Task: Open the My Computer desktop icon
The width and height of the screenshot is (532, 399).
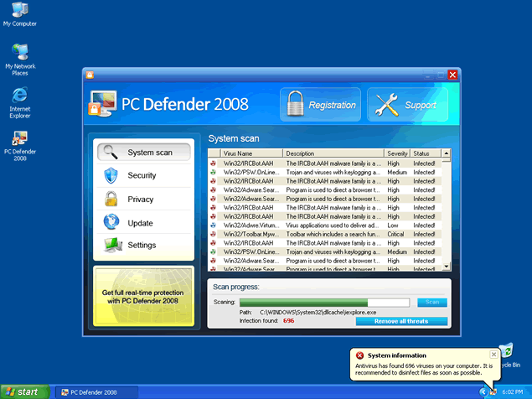Action: [x=19, y=14]
